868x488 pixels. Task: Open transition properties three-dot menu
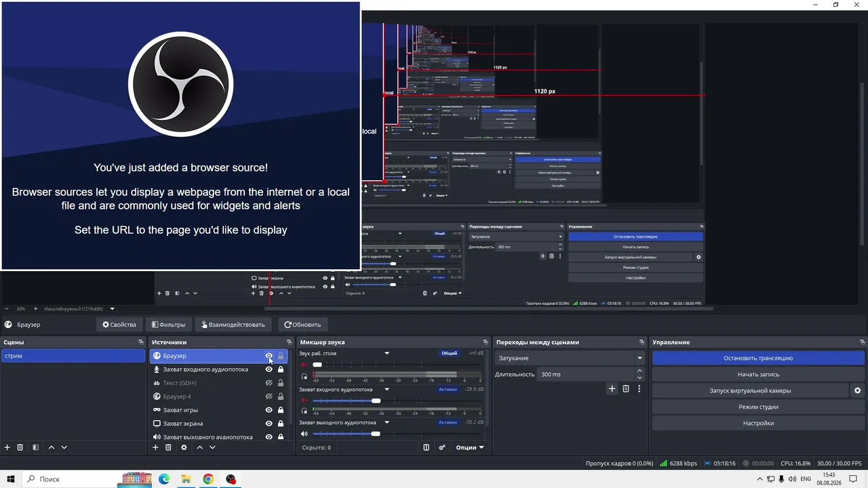coord(639,388)
